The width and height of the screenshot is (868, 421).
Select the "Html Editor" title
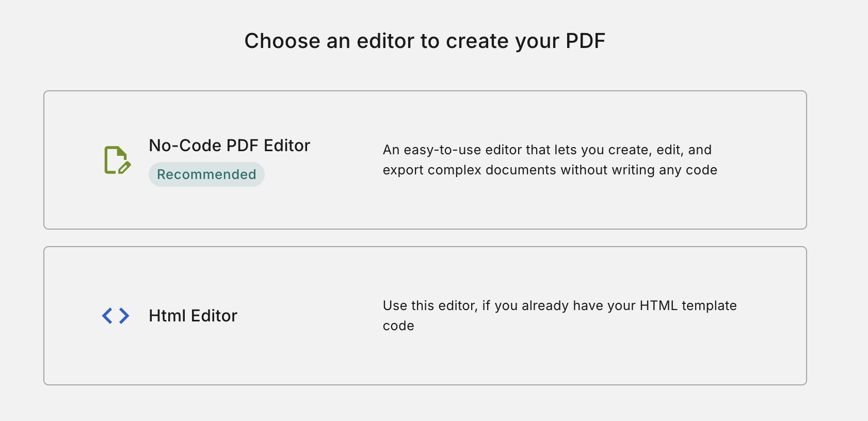(x=193, y=316)
